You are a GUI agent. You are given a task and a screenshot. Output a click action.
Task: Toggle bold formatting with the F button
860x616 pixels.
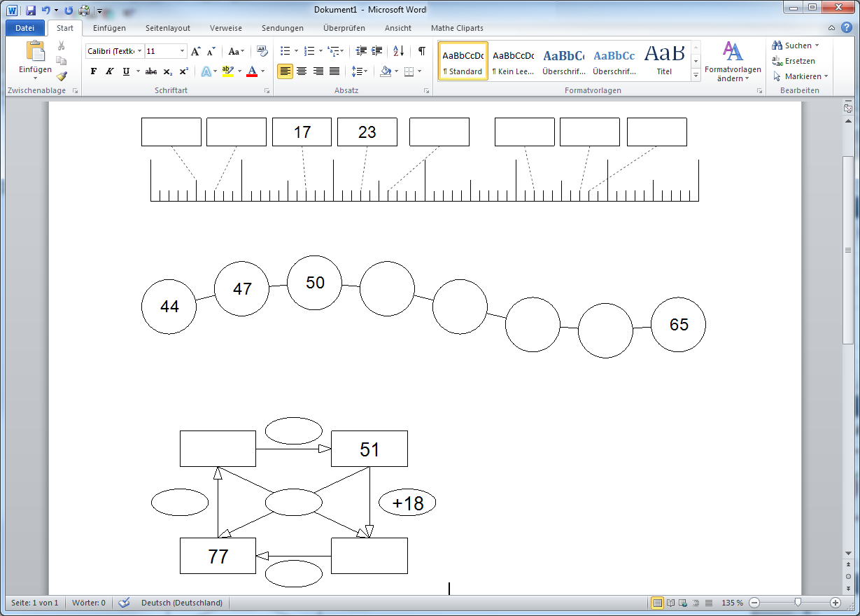tap(94, 71)
